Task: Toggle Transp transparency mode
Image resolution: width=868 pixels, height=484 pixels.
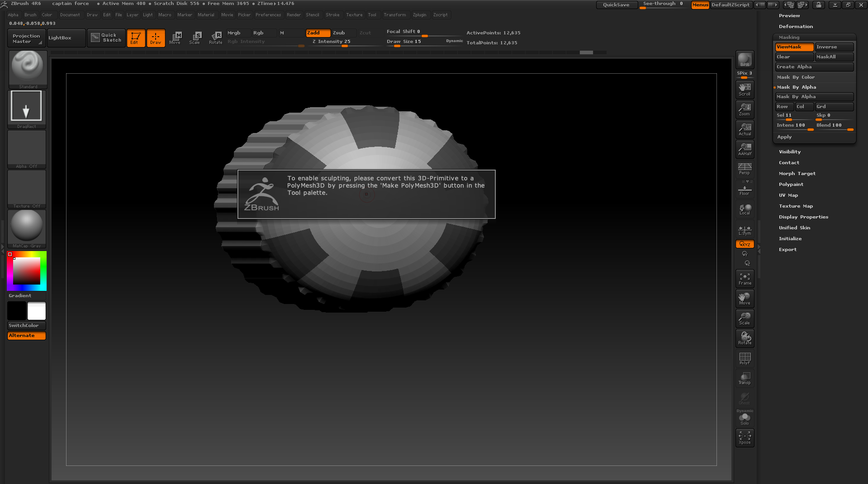Action: pyautogui.click(x=745, y=378)
